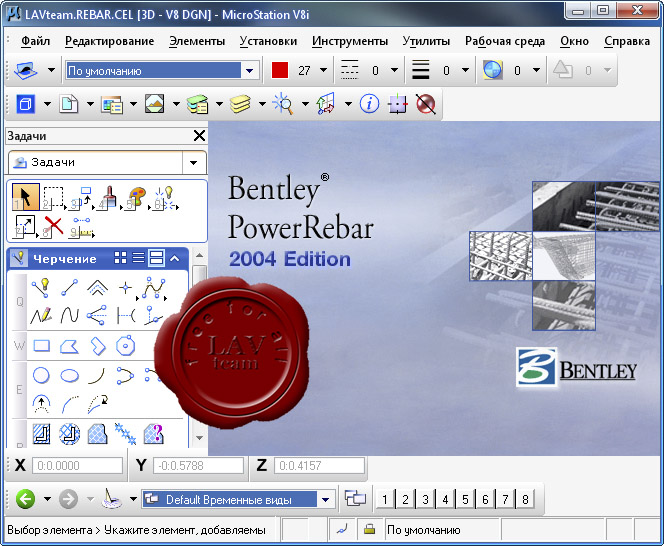Toggle the AccuDraw icon
Image resolution: width=664 pixels, height=546 pixels.
[x=398, y=104]
